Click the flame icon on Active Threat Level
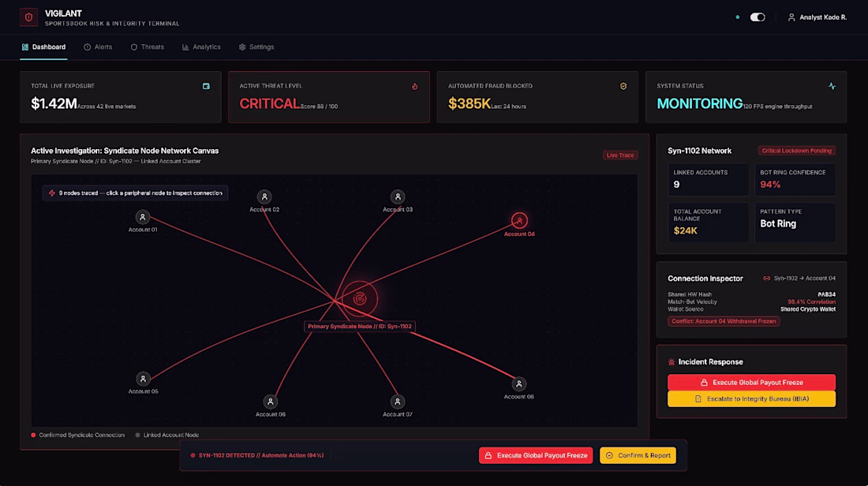 pos(414,86)
